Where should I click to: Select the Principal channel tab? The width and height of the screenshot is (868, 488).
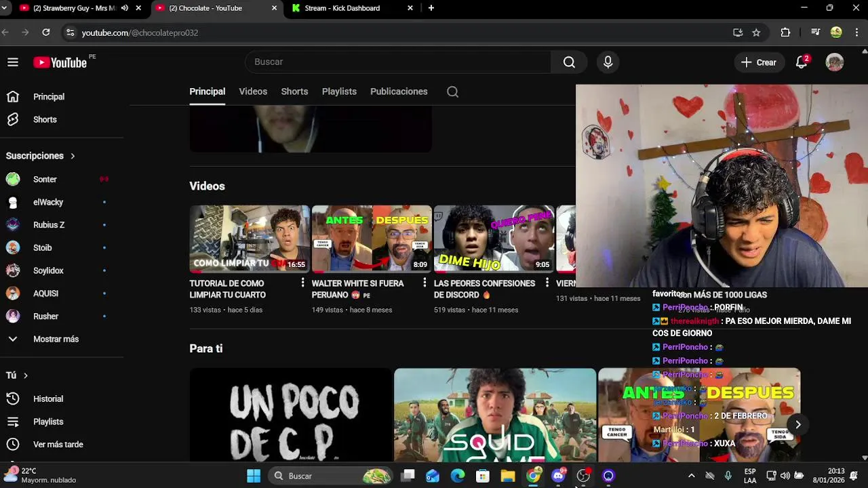pos(207,91)
